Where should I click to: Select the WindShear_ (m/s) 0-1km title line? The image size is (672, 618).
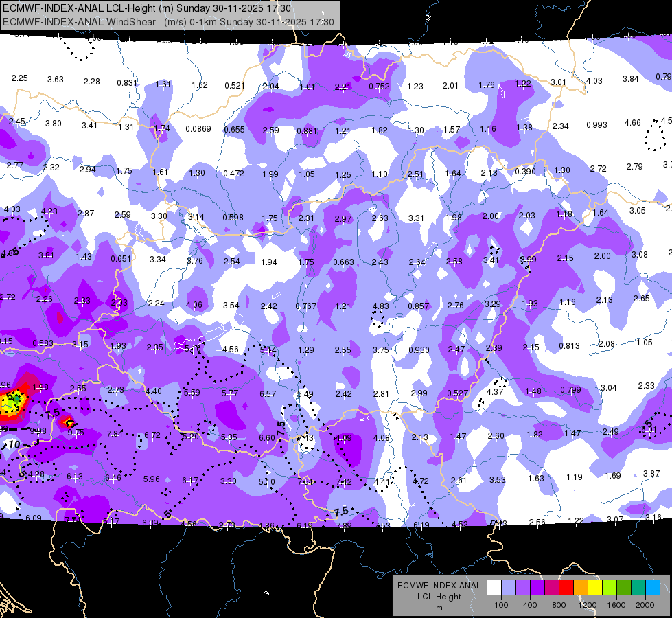click(x=168, y=22)
